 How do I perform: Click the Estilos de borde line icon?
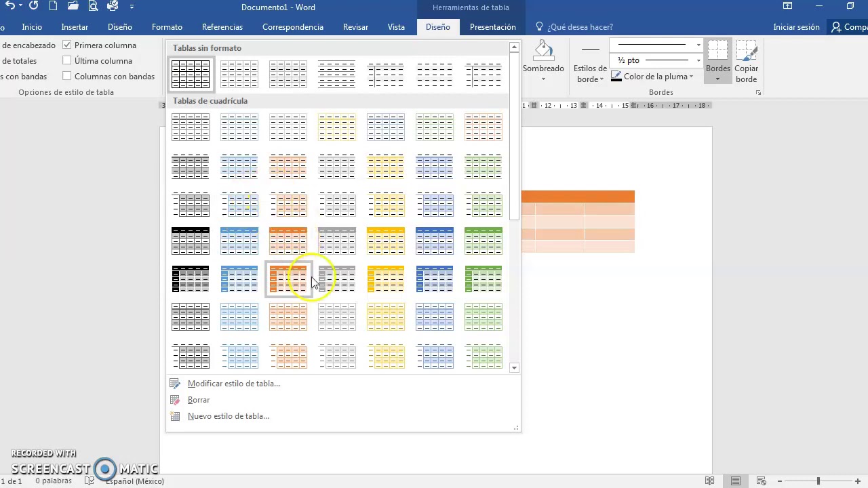pos(591,49)
